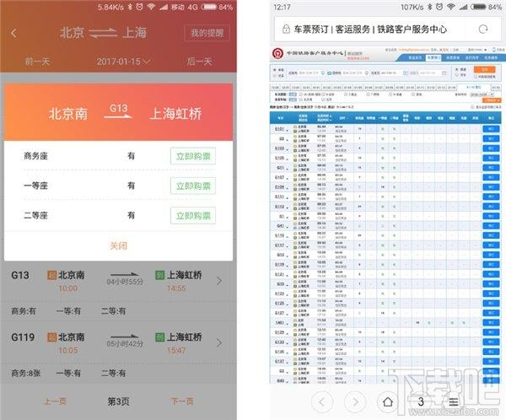Image resolution: width=506 pixels, height=420 pixels.
Task: Open the browser home page icon
Action: (388, 402)
